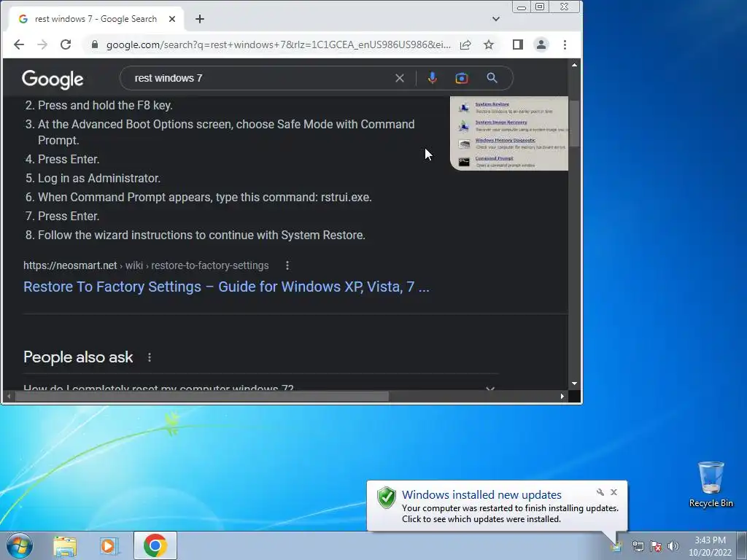Click the Windows Update tray icon
The image size is (747, 560).
click(617, 546)
